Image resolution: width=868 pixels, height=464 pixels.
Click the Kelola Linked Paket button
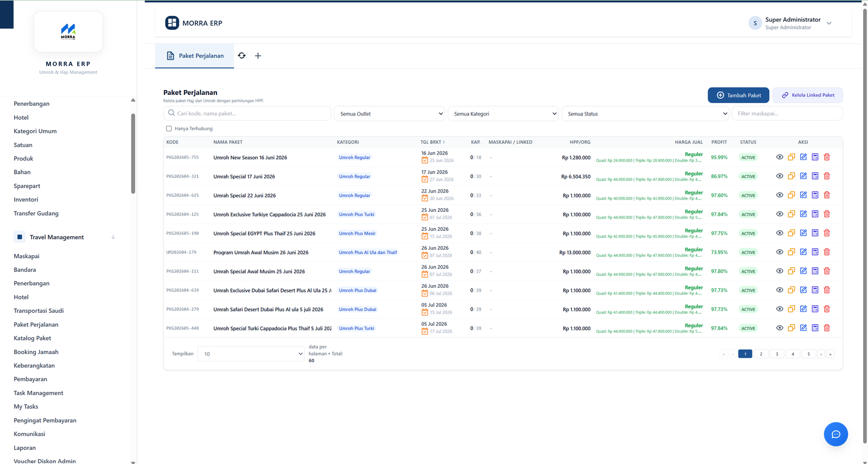(808, 95)
